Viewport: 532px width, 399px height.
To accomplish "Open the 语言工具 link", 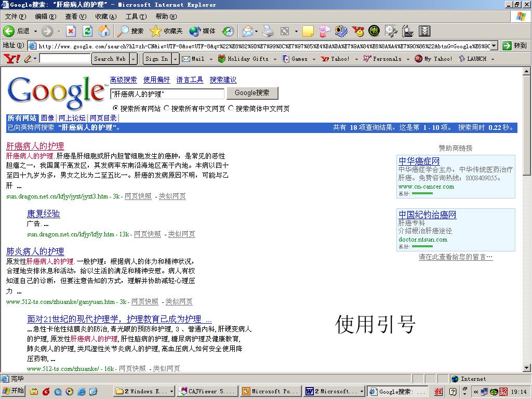I will [x=190, y=79].
